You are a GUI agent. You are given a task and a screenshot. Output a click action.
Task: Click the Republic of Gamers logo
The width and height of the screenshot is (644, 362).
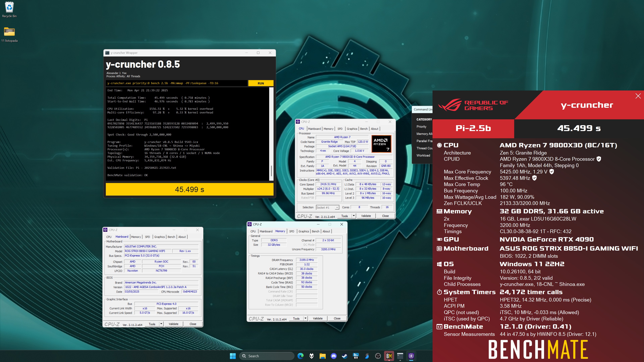point(473,105)
